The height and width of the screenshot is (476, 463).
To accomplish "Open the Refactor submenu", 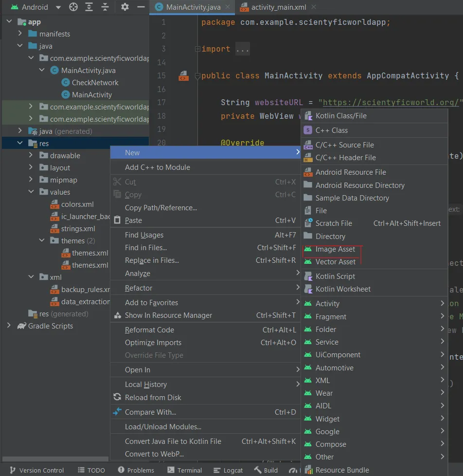I will tap(205, 288).
